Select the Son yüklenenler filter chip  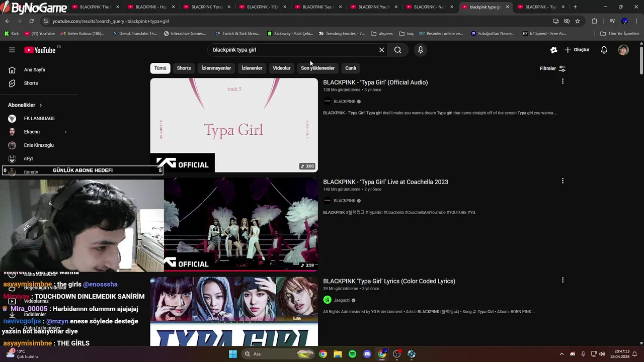pyautogui.click(x=317, y=68)
